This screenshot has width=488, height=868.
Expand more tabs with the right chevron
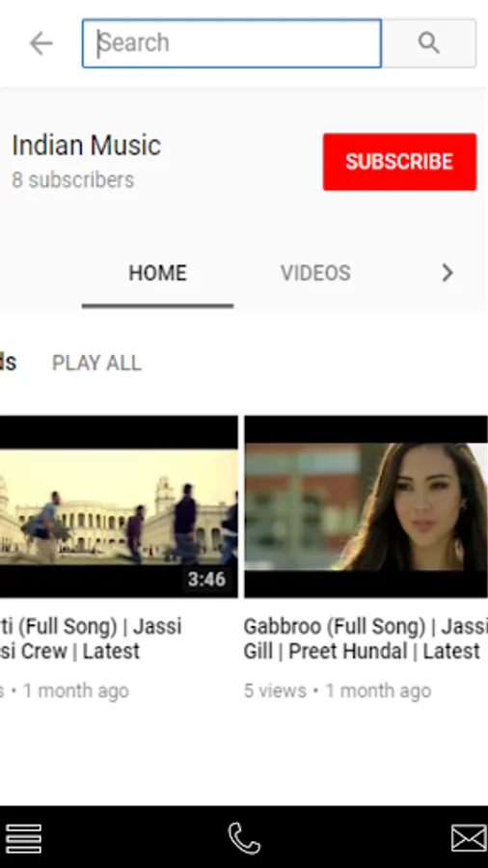tap(447, 272)
